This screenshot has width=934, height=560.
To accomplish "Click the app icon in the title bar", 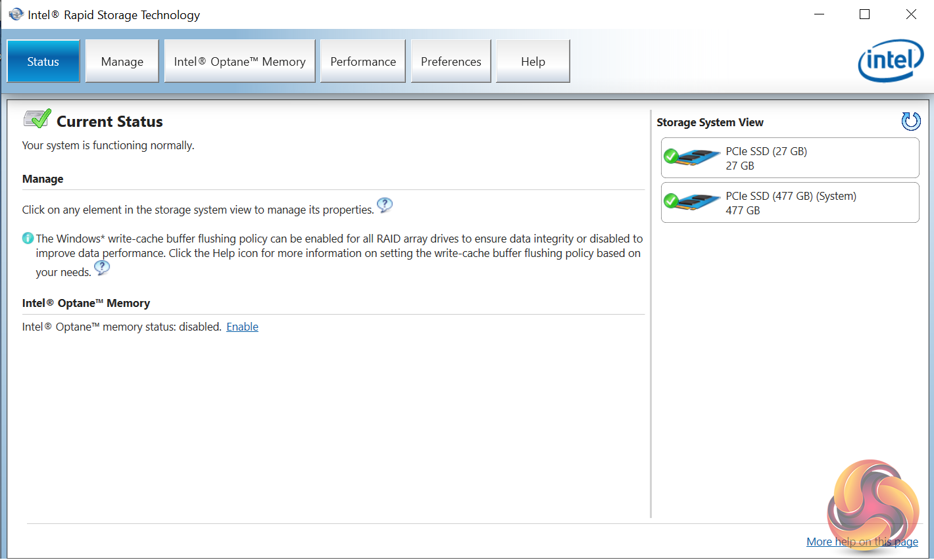I will tap(16, 14).
